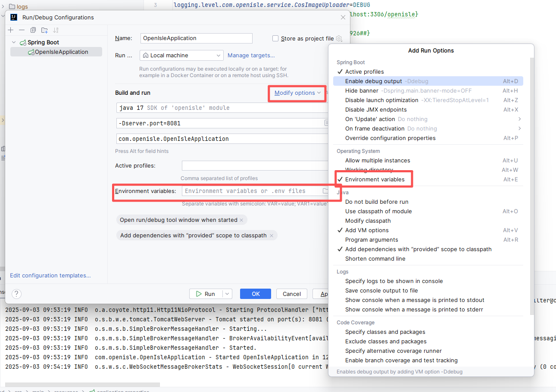Select Enable debug output menu entry
556x392 pixels.
tap(373, 81)
